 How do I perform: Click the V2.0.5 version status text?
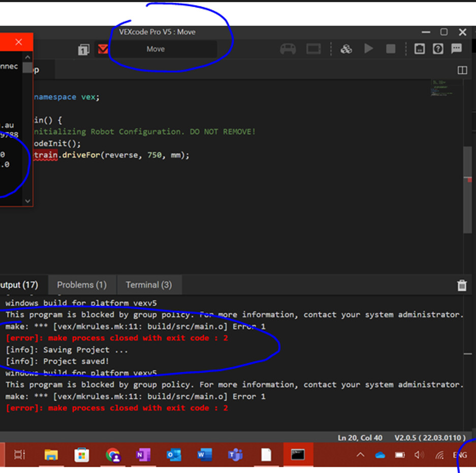click(430, 438)
